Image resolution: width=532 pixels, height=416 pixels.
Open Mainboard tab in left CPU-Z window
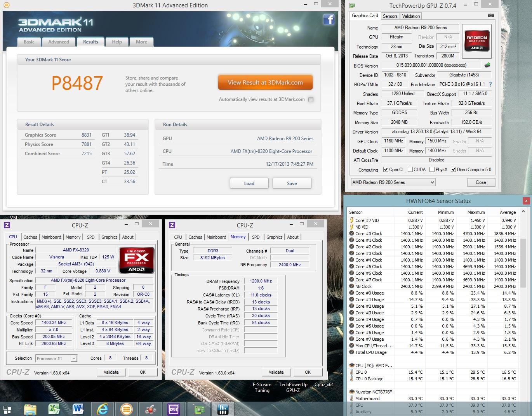coord(51,237)
